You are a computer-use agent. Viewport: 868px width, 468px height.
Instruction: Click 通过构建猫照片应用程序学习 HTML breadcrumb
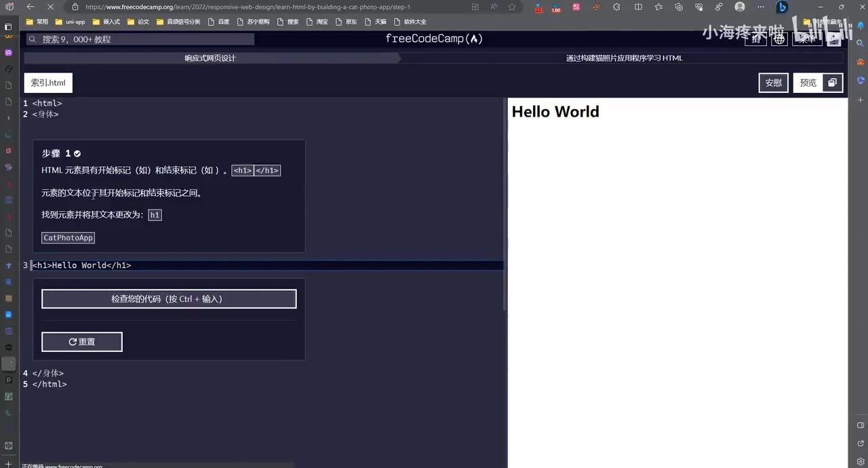pyautogui.click(x=625, y=58)
